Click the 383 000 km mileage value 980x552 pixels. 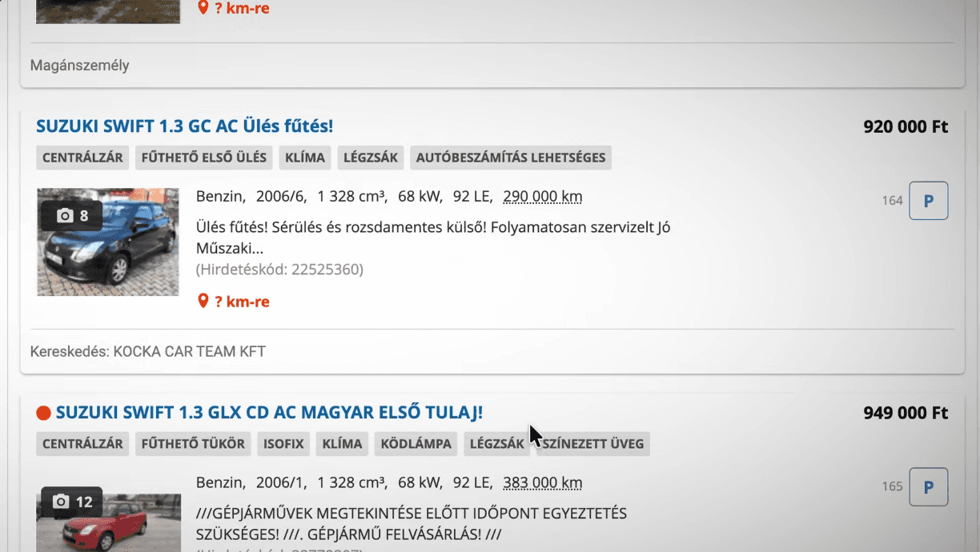[543, 483]
